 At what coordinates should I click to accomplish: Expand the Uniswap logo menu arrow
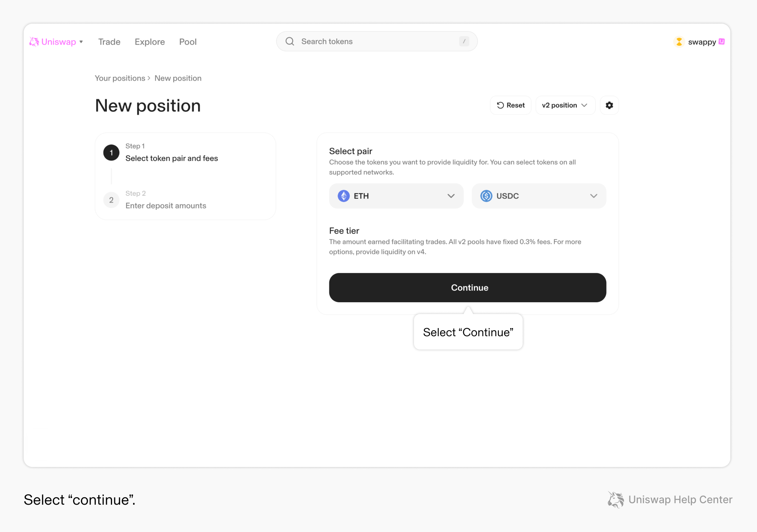81,42
